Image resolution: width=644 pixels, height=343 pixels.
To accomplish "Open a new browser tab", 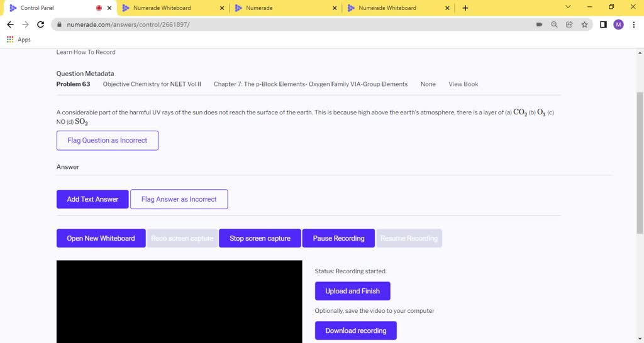I will pos(465,8).
